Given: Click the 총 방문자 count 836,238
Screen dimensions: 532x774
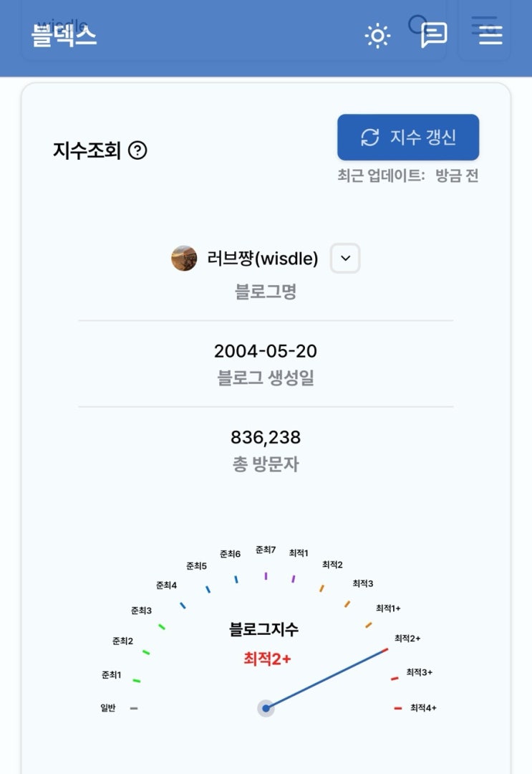Looking at the screenshot, I should (x=266, y=437).
